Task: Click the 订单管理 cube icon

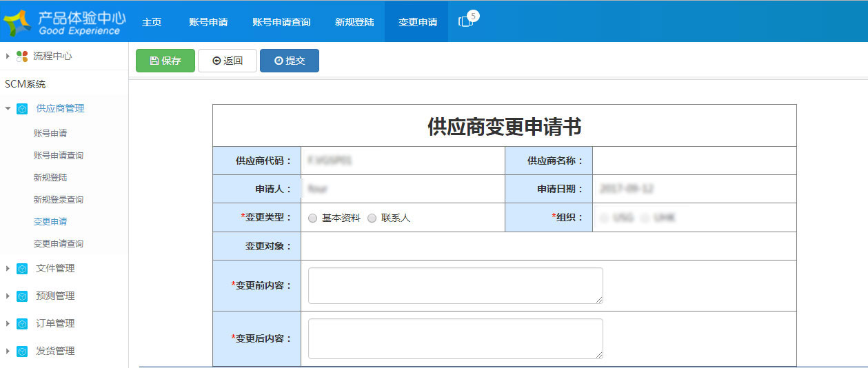Action: [22, 324]
